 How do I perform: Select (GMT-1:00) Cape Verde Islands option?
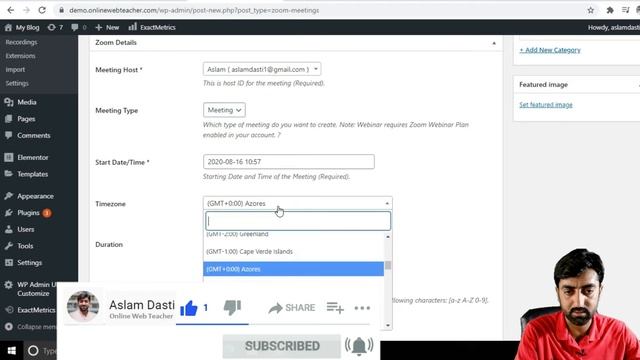click(x=293, y=251)
